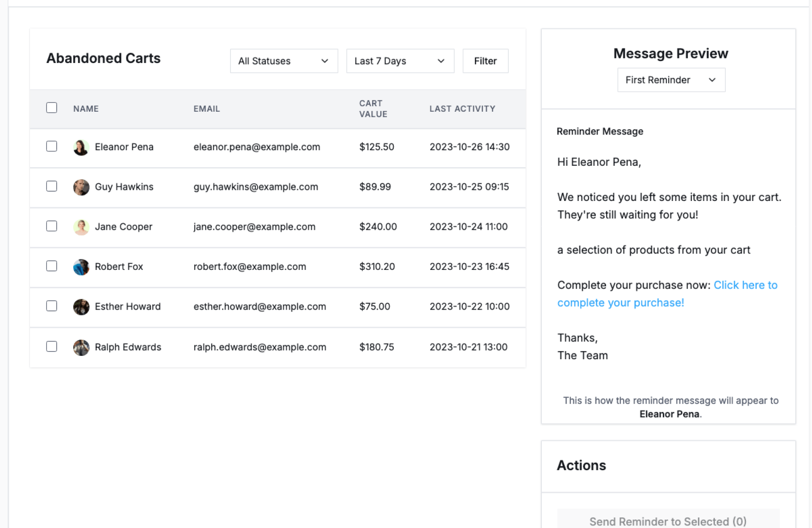The width and height of the screenshot is (812, 528).
Task: Click guy.hawkins@example.com email cell
Action: [x=255, y=187]
